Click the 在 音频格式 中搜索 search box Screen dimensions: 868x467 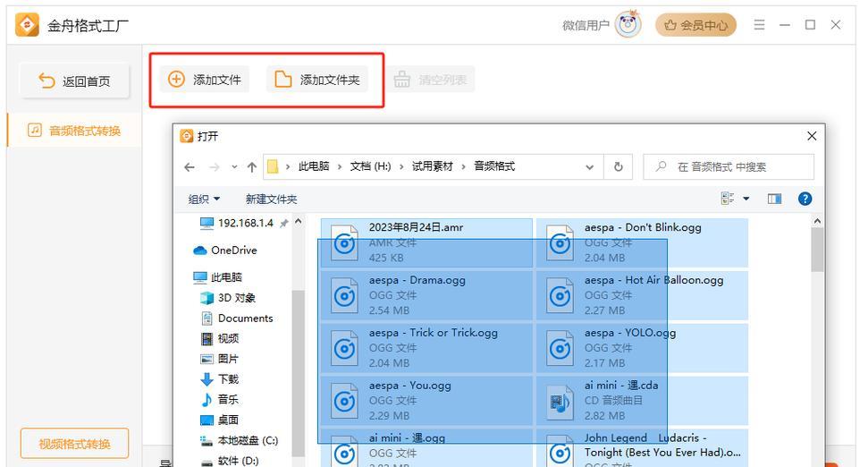click(x=729, y=166)
